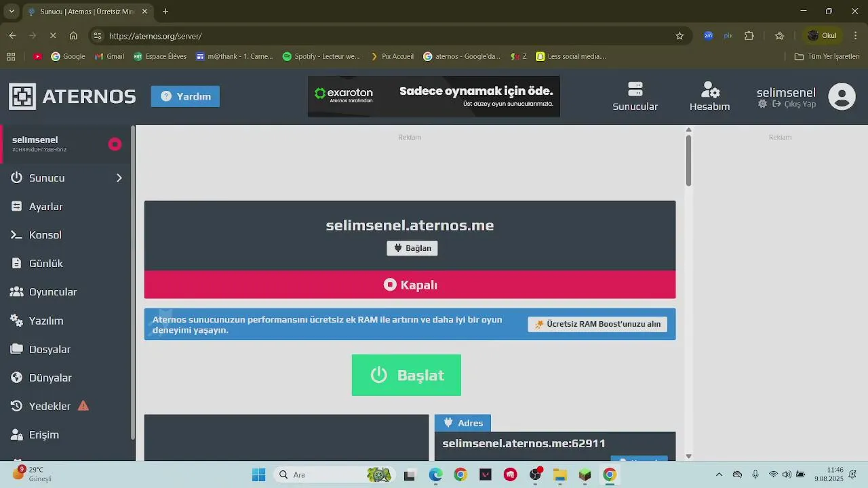Open the Spotify bookmark

tap(321, 56)
